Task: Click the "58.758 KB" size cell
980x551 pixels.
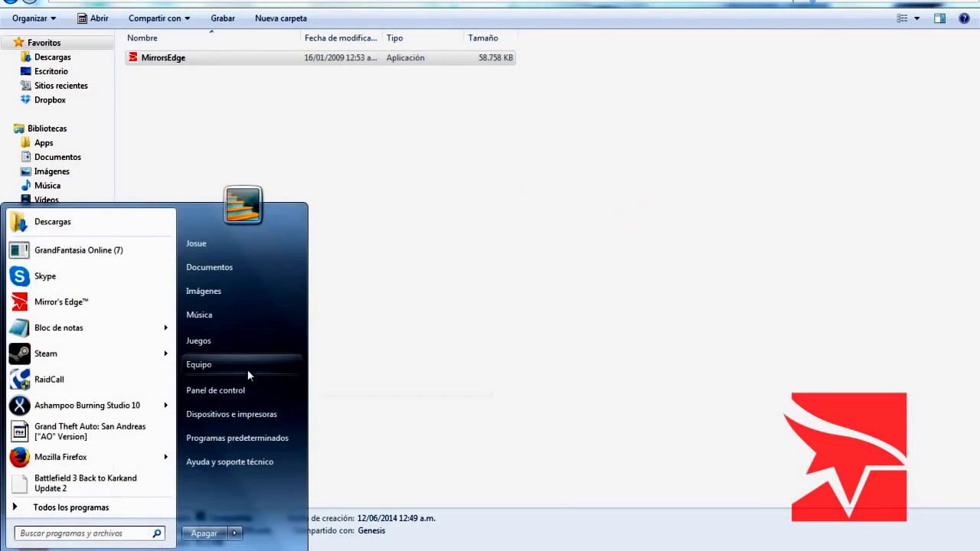Action: click(x=496, y=58)
